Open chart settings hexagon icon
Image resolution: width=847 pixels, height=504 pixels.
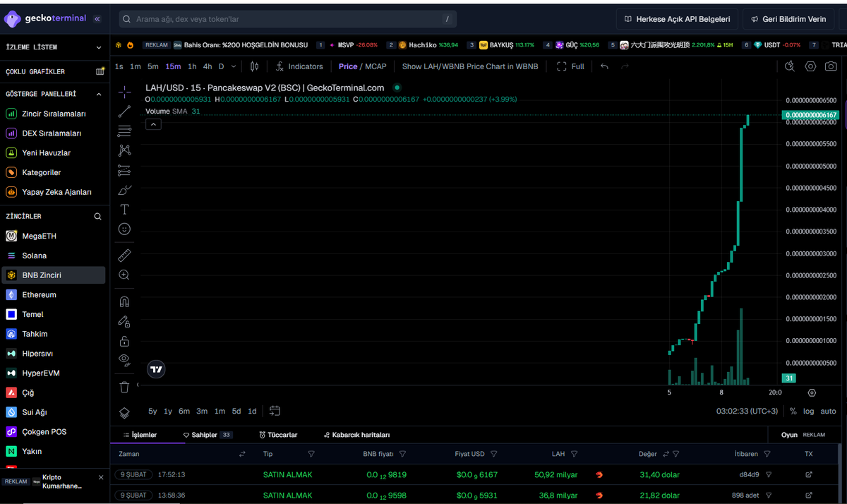click(810, 66)
